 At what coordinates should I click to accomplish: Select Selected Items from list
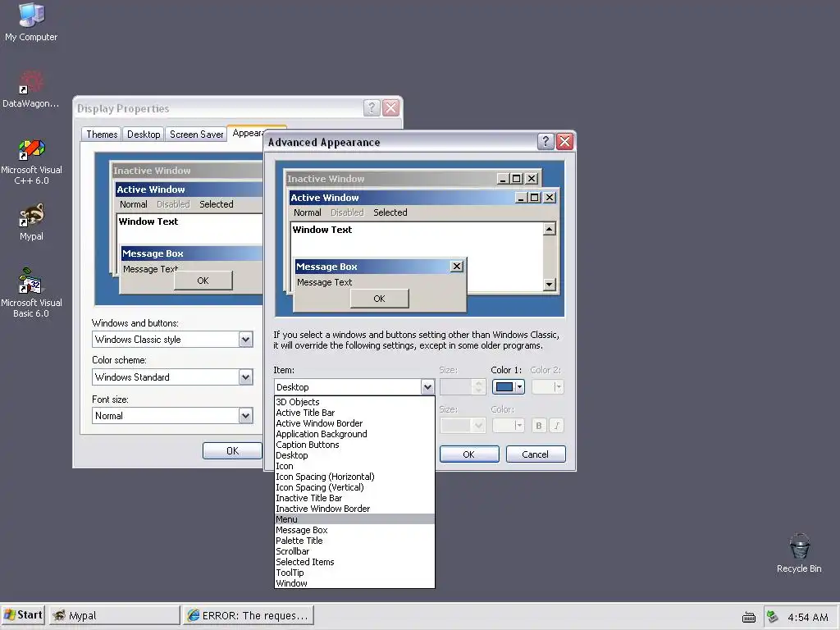pyautogui.click(x=354, y=562)
